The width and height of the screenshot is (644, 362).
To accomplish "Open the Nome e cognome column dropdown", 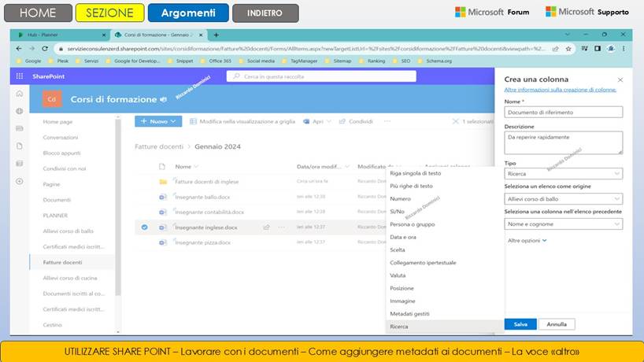I will tap(563, 223).
